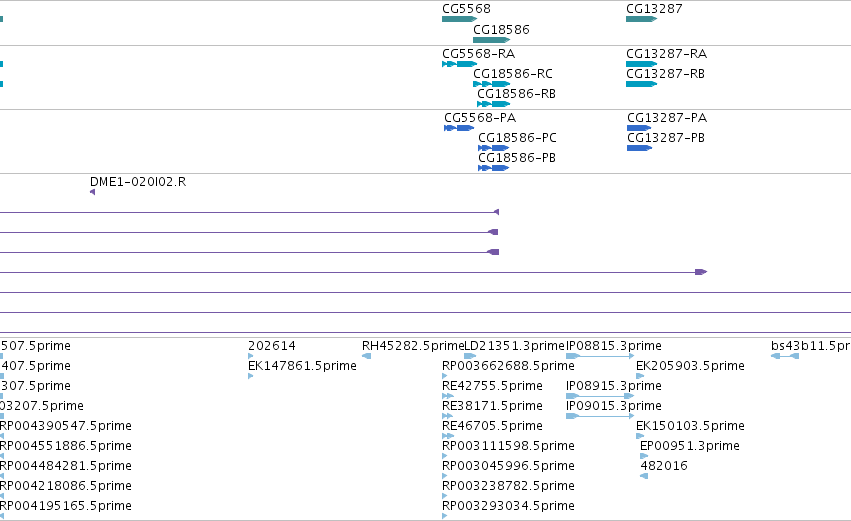Click the EK205903.5prime label
The width and height of the screenshot is (851, 521).
click(690, 366)
